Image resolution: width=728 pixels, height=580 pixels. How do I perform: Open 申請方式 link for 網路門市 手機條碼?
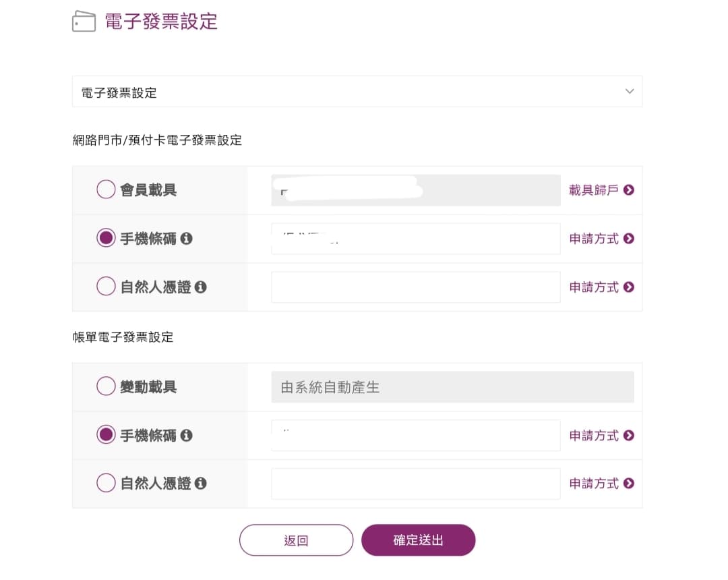pyautogui.click(x=594, y=239)
